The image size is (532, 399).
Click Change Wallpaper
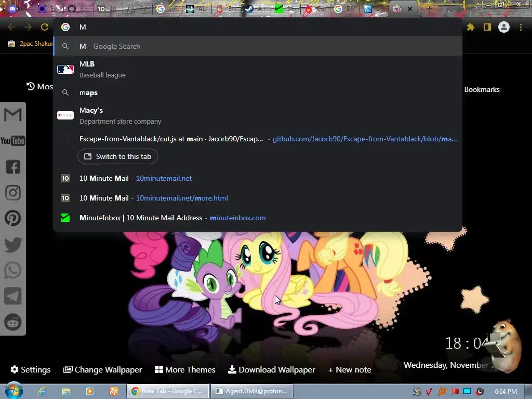[102, 369]
